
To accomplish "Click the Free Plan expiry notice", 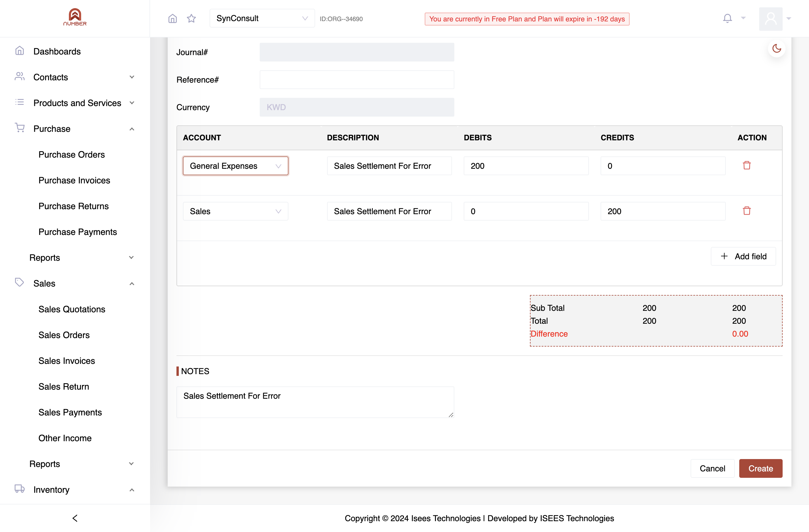I will (527, 19).
